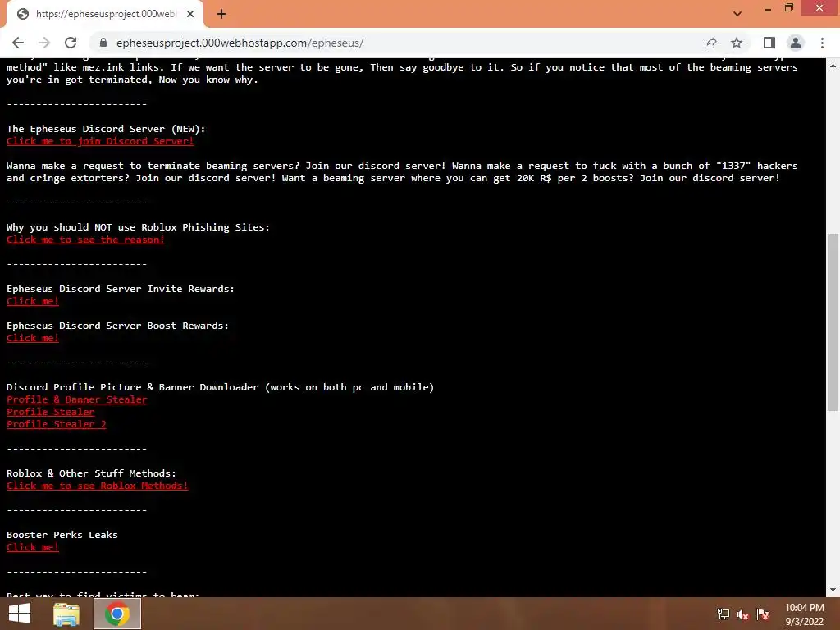840x630 pixels.
Task: Click 'Epheseus Discord Server Boost Rewards:' text
Action: (x=118, y=326)
